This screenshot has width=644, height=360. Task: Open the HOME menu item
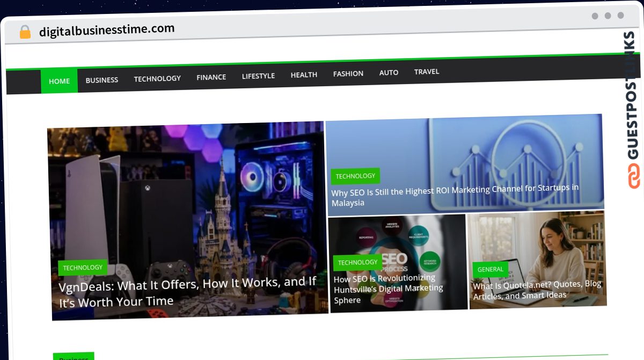(x=59, y=81)
